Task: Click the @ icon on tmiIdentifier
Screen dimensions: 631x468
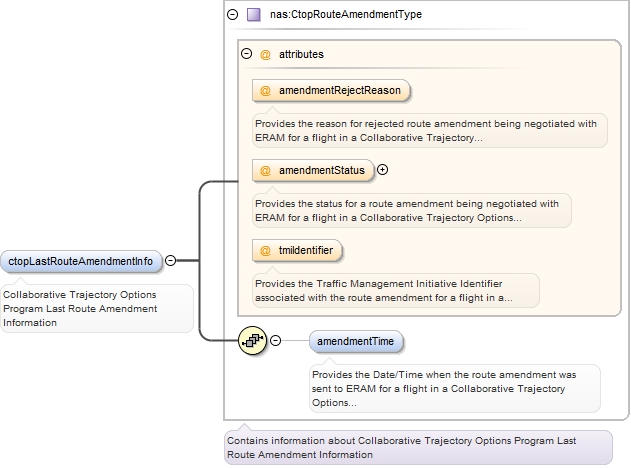Action: click(x=266, y=250)
